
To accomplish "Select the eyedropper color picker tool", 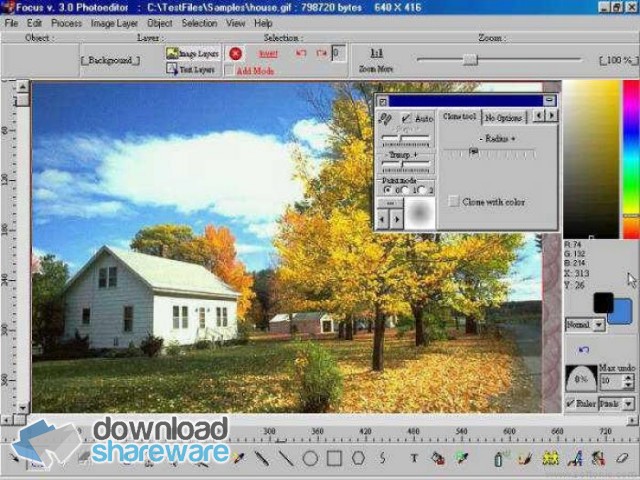I will click(x=237, y=458).
